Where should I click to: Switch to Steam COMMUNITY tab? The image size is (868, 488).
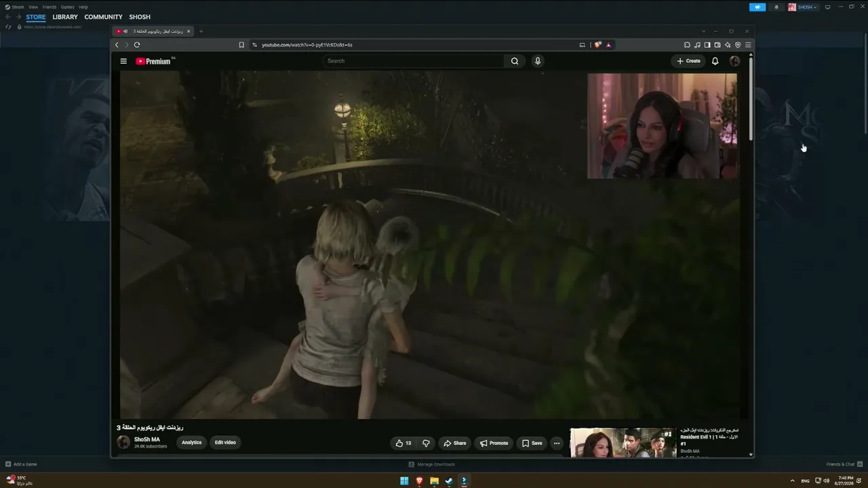pos(104,17)
